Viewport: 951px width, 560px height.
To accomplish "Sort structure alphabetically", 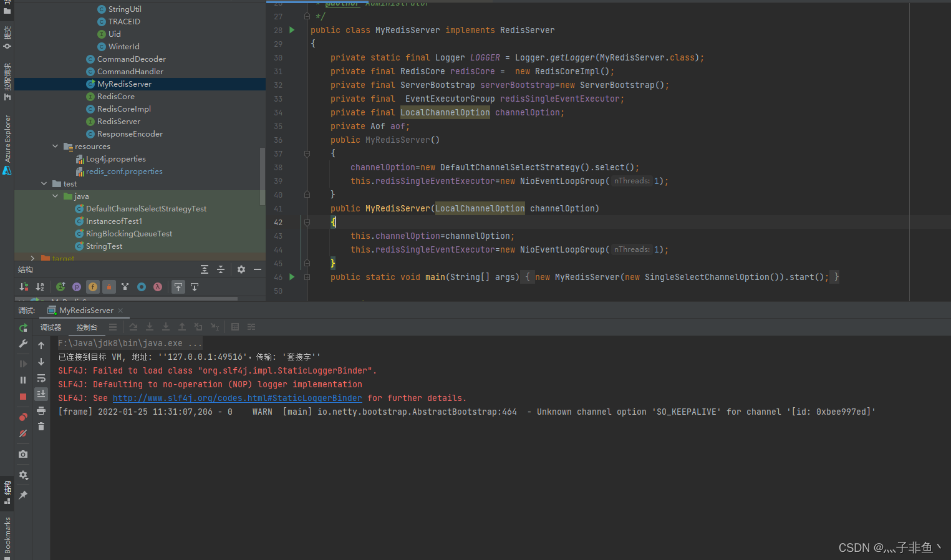I will coord(40,287).
